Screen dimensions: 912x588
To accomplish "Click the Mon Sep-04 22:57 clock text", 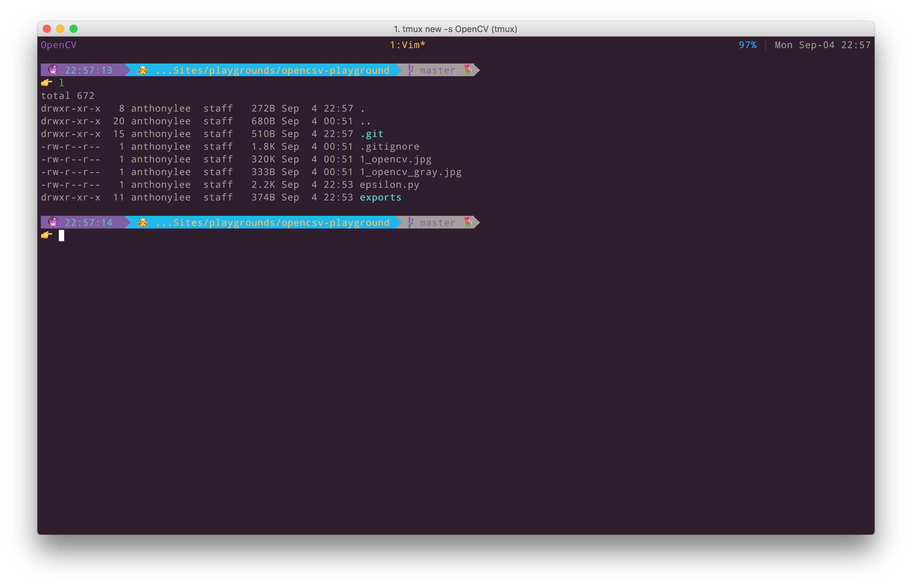I will pos(822,45).
